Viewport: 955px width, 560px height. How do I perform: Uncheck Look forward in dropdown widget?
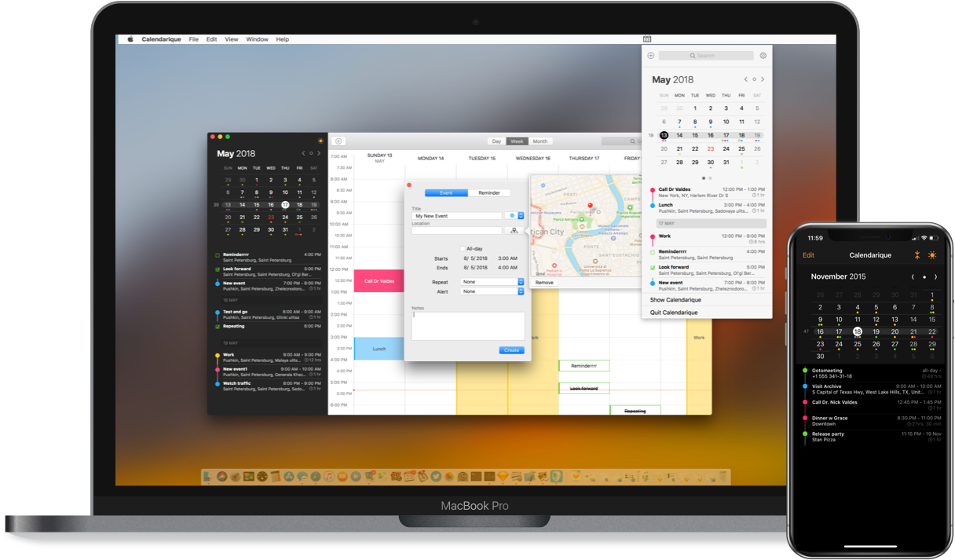[653, 268]
